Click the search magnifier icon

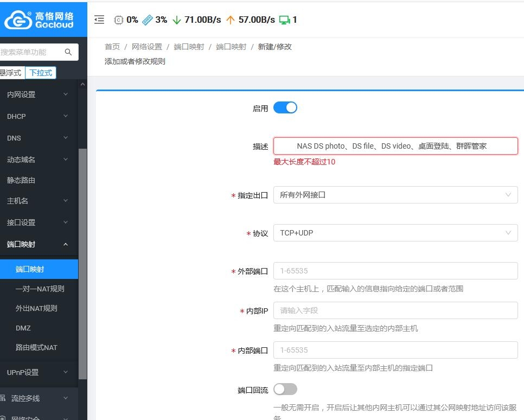coord(68,52)
